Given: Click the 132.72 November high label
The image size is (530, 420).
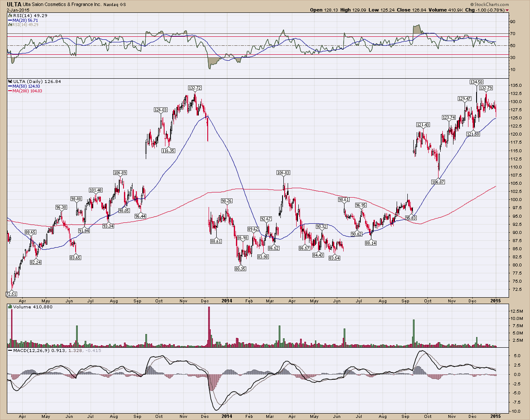Looking at the screenshot, I should click(194, 88).
